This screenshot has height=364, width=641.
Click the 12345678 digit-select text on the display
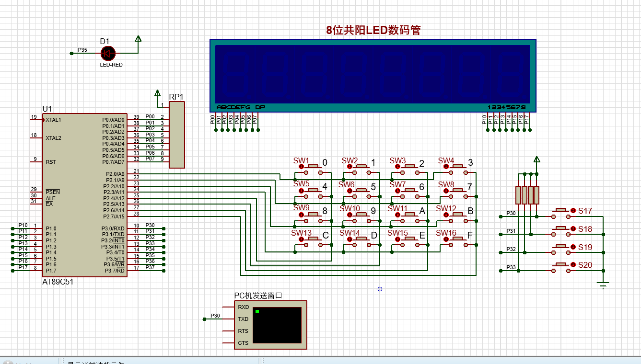(x=507, y=107)
